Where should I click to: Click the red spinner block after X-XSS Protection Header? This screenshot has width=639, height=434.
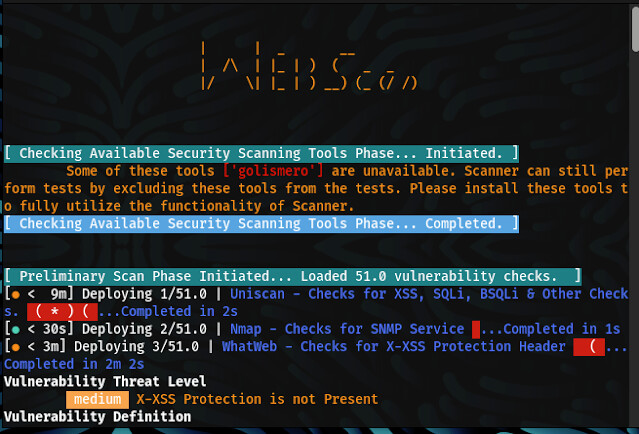589,347
